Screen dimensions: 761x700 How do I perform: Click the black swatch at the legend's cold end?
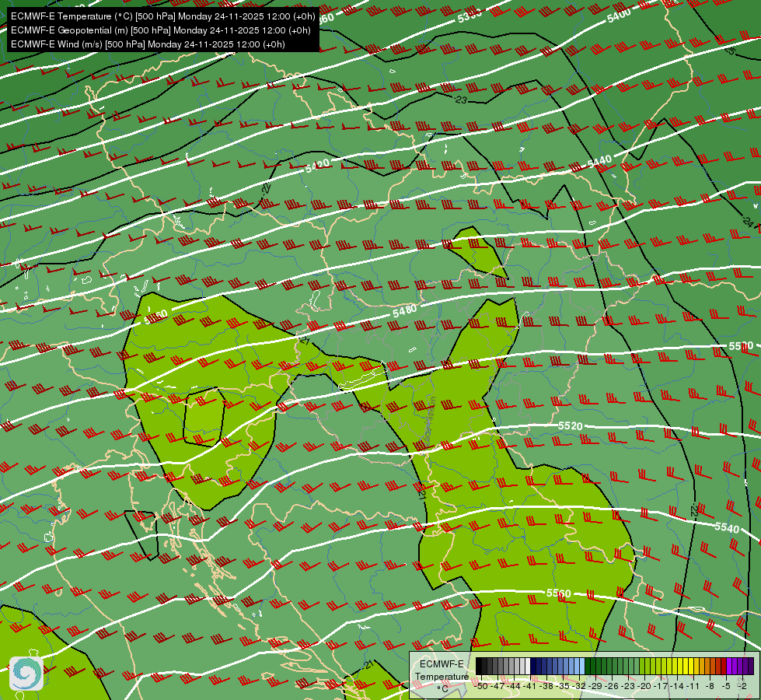(479, 666)
